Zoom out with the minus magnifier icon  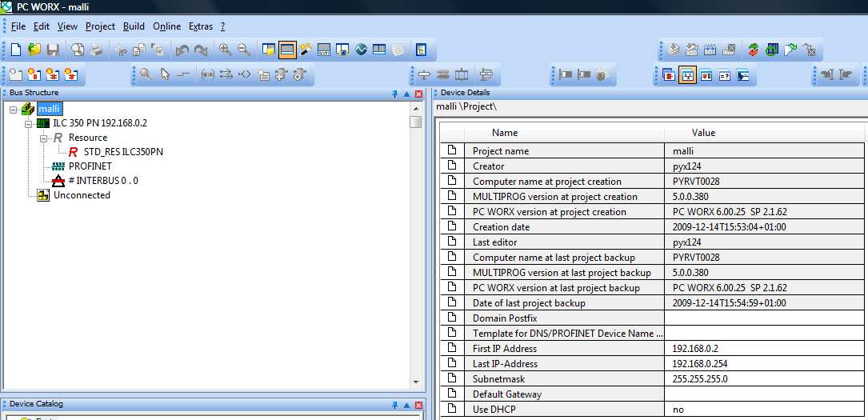(243, 50)
